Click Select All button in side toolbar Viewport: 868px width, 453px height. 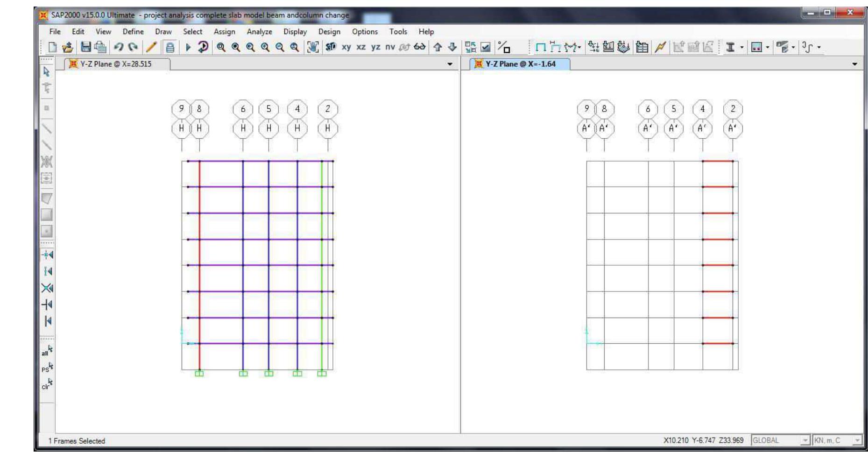[x=47, y=351]
